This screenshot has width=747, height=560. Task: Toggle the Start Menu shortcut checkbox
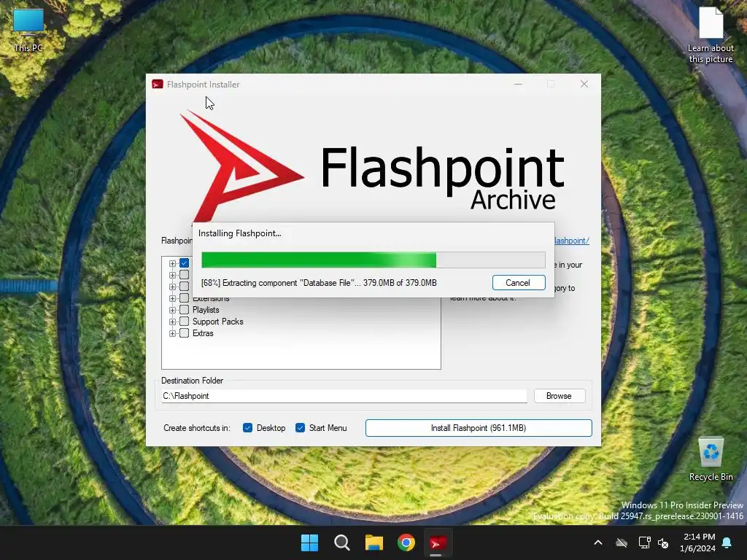300,427
